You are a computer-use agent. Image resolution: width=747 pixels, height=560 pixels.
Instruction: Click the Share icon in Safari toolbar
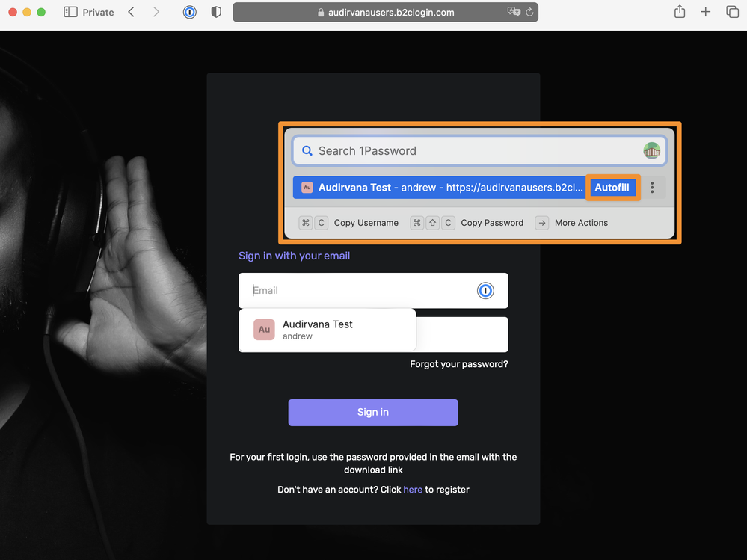click(679, 12)
